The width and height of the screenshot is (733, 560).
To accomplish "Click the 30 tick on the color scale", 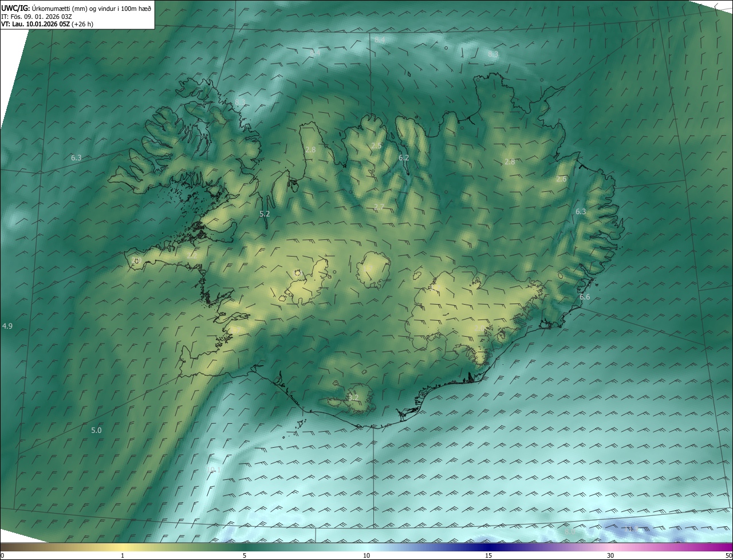I will (x=610, y=555).
